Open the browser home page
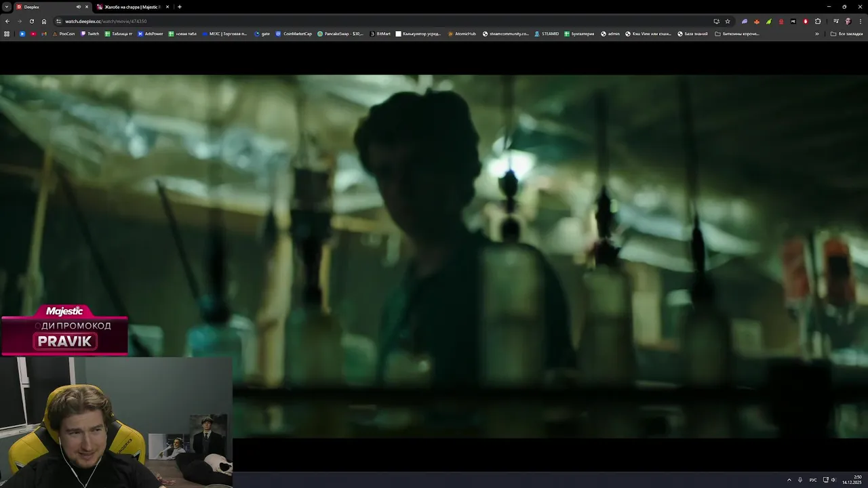Image resolution: width=868 pixels, height=488 pixels. click(x=44, y=21)
